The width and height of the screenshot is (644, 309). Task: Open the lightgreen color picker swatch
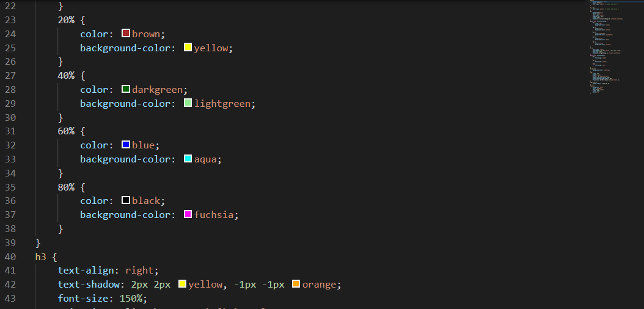[x=188, y=103]
